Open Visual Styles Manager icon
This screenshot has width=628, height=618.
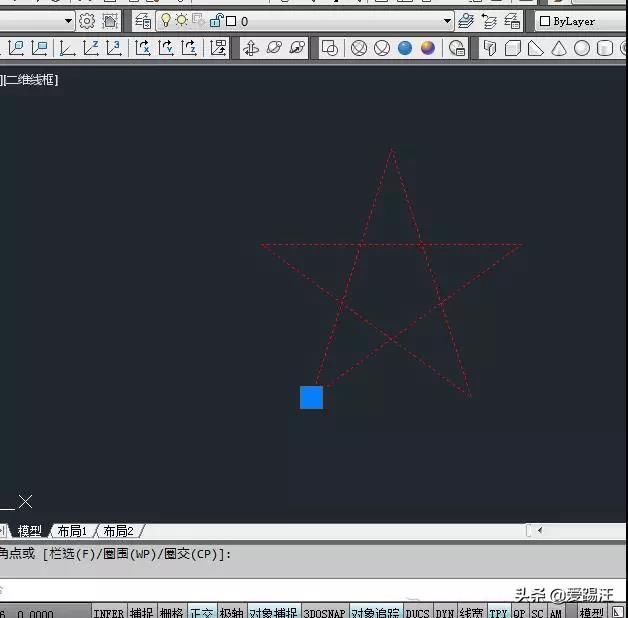[x=457, y=48]
